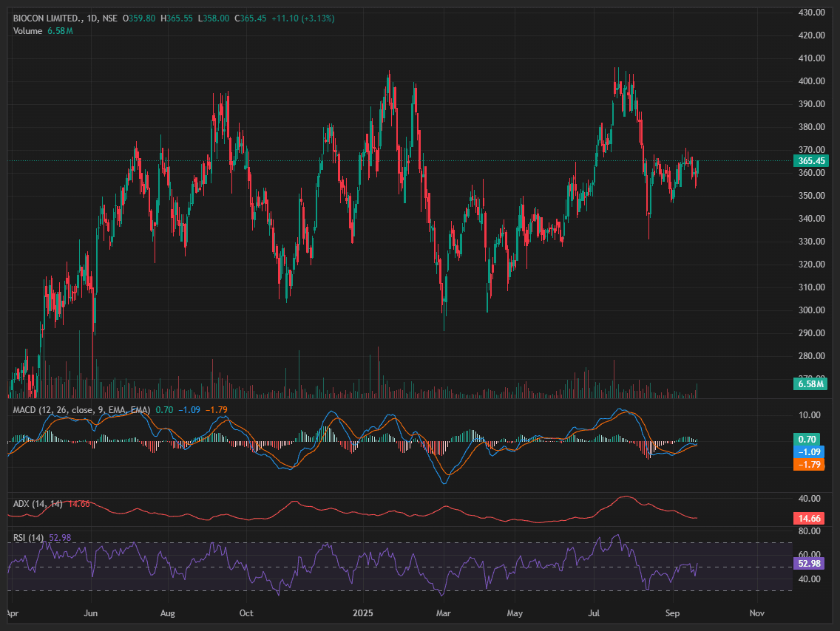Click the 420.00 price axis label
Screen dimensions: 840x631
811,35
